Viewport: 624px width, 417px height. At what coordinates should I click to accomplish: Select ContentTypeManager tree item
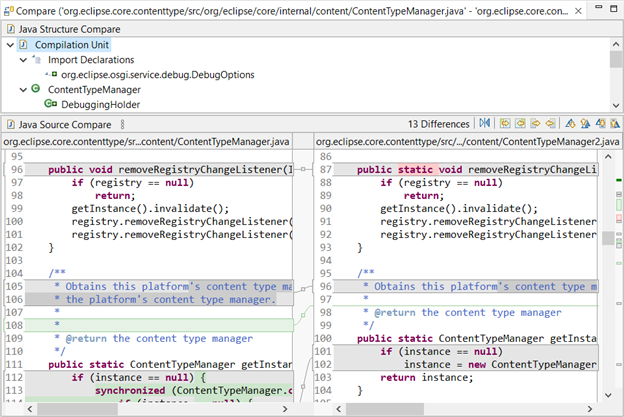(x=94, y=90)
